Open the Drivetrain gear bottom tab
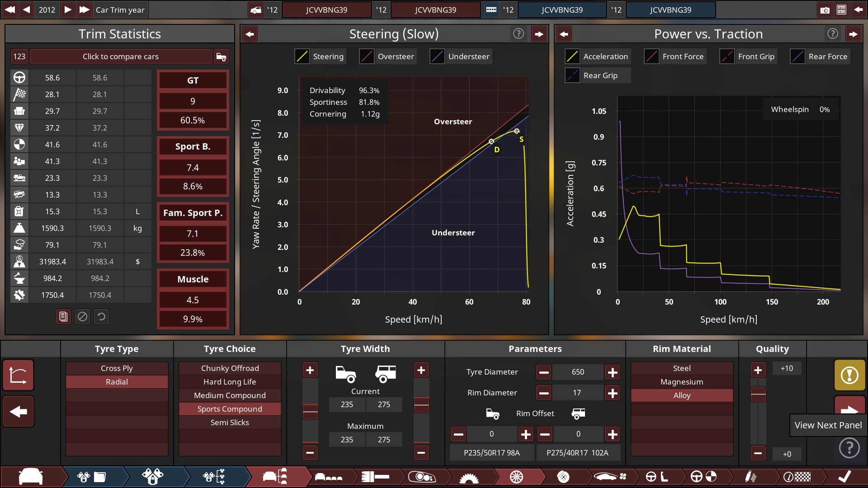 coord(469,477)
